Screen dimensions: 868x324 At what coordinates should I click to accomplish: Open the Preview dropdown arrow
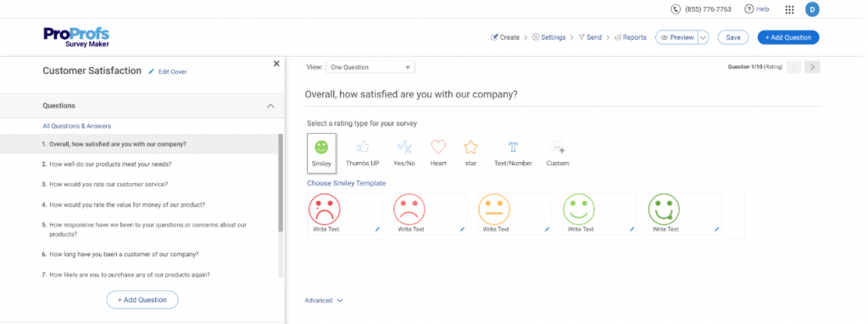tap(703, 37)
